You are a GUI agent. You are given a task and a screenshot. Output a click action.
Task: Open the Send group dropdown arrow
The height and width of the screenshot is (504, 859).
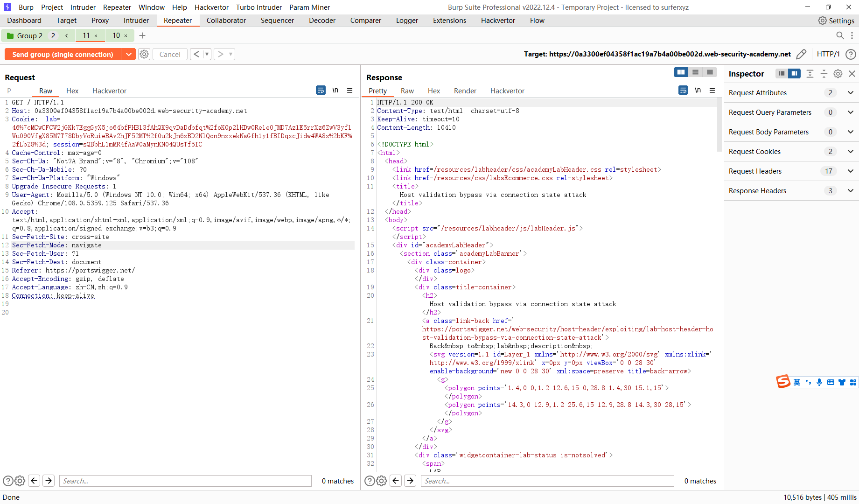tap(129, 54)
